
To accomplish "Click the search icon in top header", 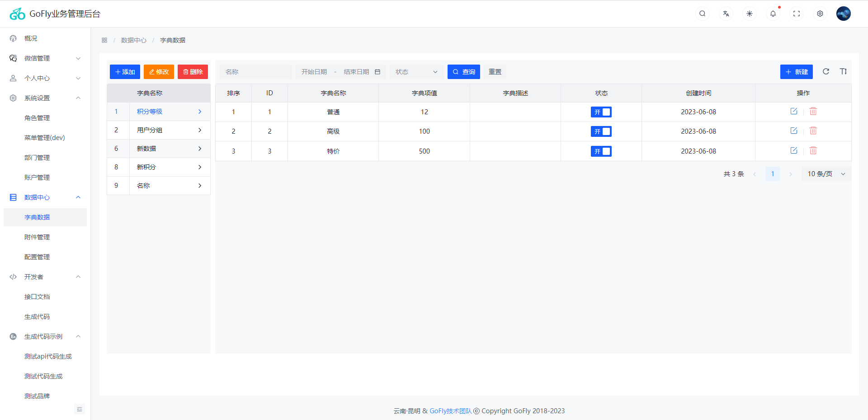I will pos(702,14).
